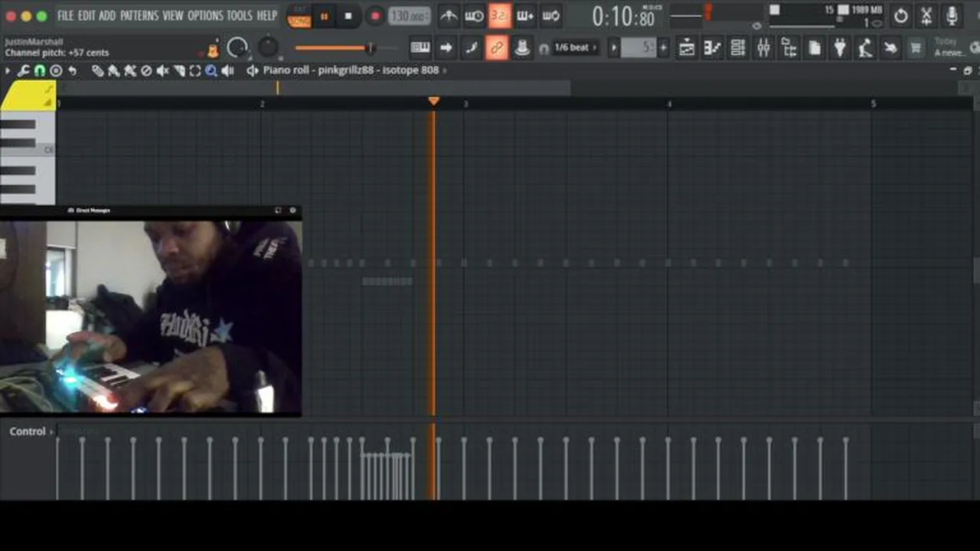This screenshot has width=980, height=551.
Task: Open the Playlist window icon
Action: point(687,48)
